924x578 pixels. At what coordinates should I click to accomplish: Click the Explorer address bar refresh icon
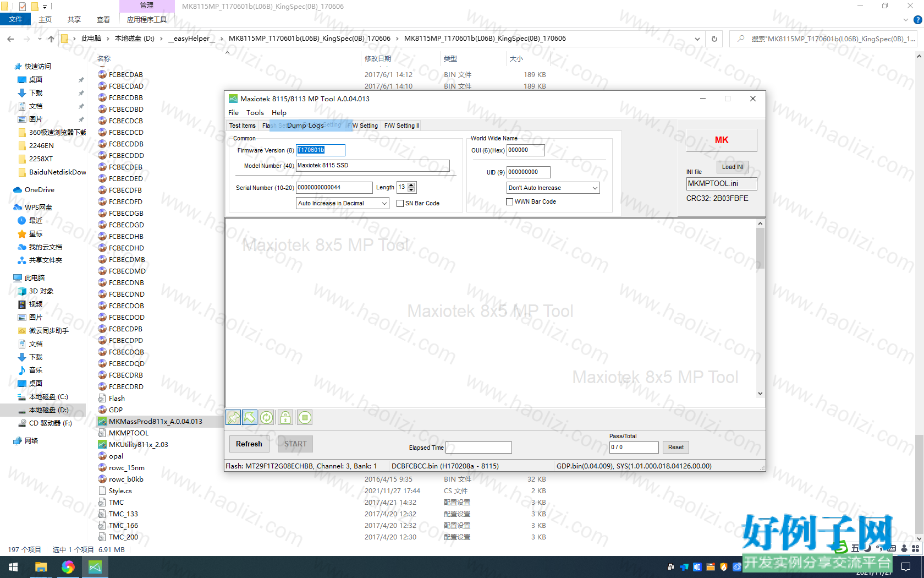pyautogui.click(x=714, y=39)
